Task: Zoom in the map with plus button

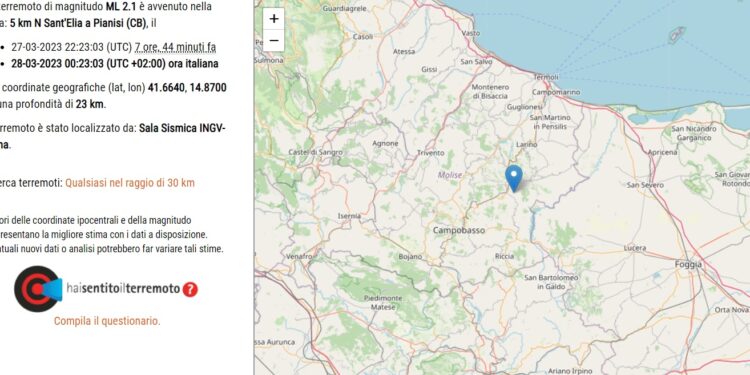Action: tap(274, 19)
